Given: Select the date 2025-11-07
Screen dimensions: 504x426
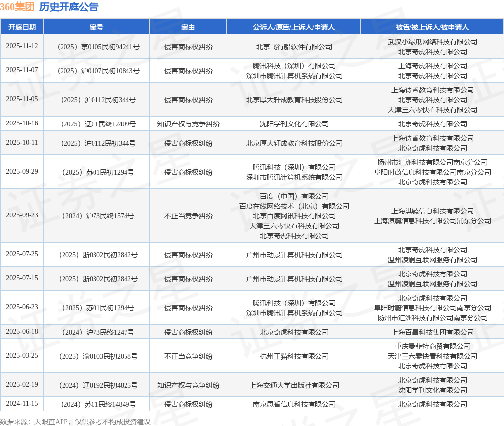Looking at the screenshot, I should 22,70.
